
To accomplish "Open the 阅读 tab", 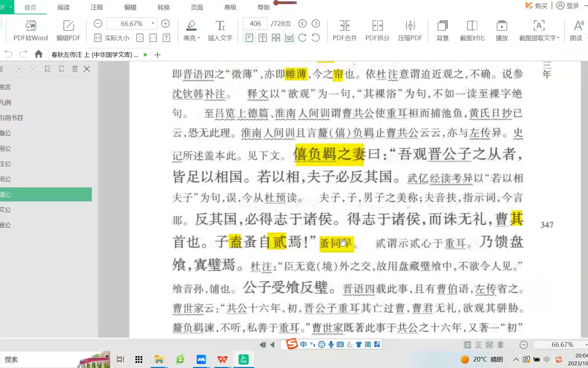I will pos(64,7).
